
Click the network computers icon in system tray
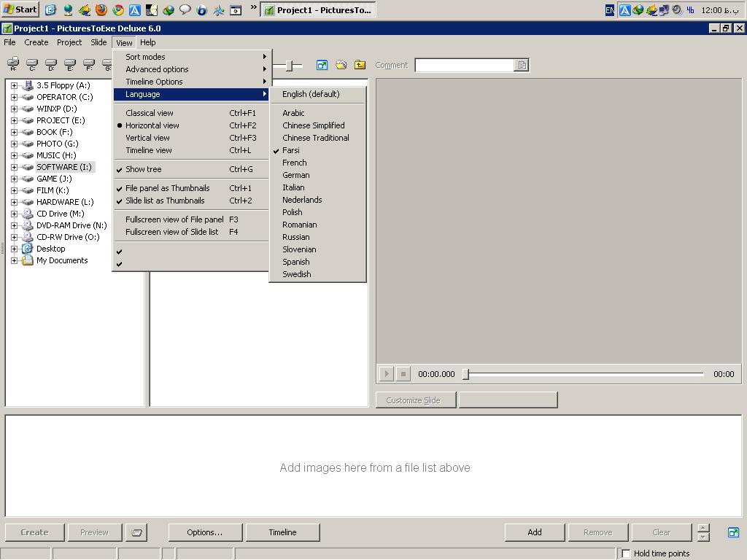click(x=664, y=10)
